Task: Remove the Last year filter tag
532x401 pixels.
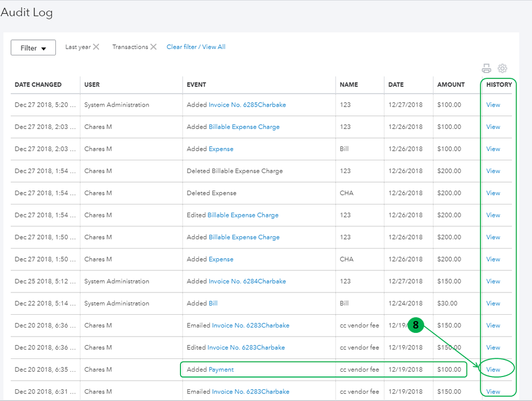Action: click(x=96, y=47)
